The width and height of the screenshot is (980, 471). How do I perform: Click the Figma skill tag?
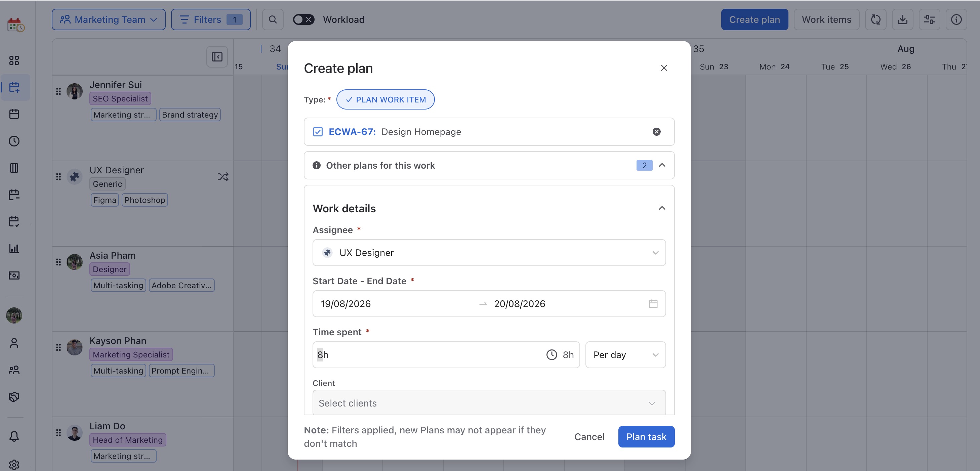point(105,200)
